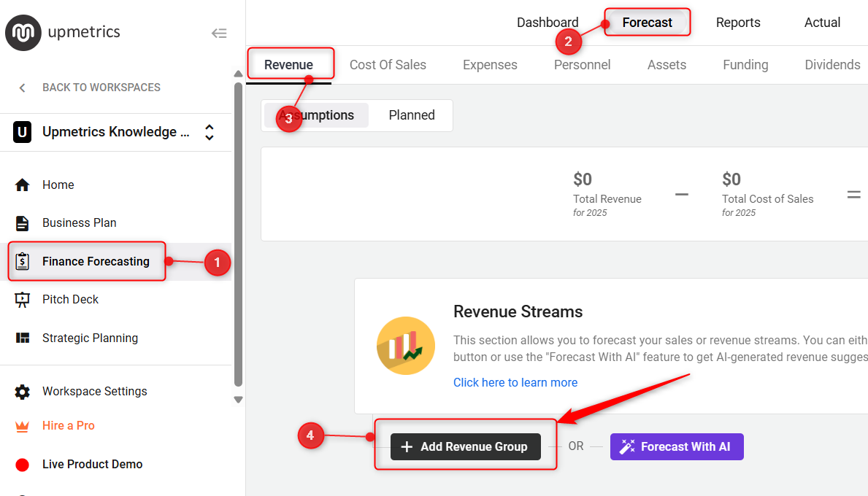Viewport: 868px width, 496px height.
Task: Open the Click here to learn more link
Action: pos(515,383)
